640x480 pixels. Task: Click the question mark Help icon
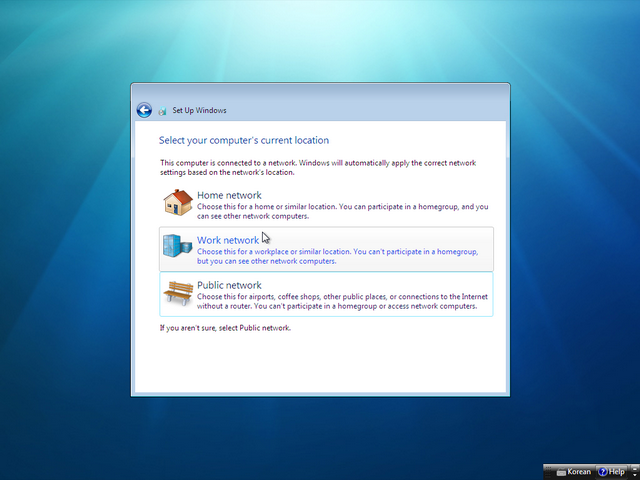(602, 472)
